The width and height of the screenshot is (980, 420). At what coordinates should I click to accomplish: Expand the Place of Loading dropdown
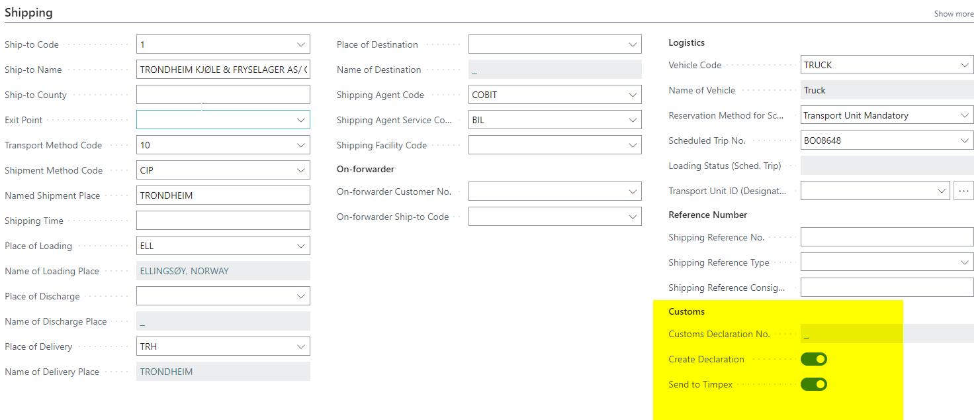301,246
